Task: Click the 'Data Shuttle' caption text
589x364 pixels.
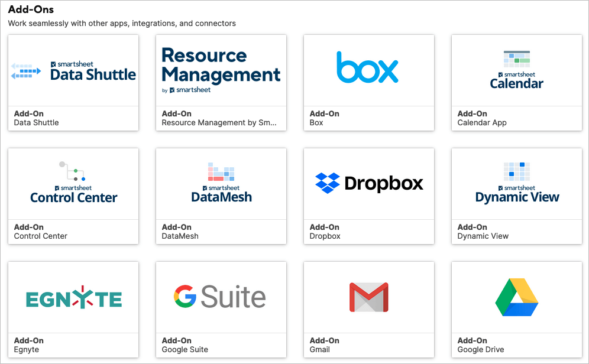Action: pos(37,123)
